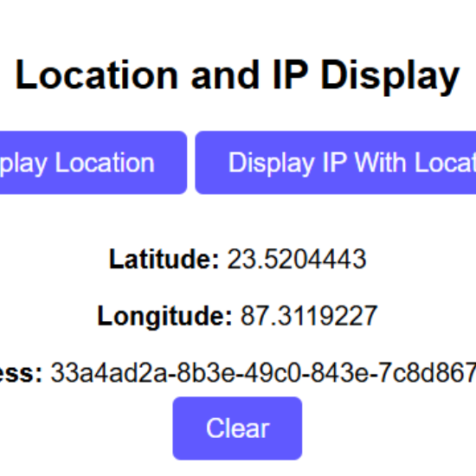Select the Display IP With Location button
Viewport: 476px width, 476px height.
[336, 163]
